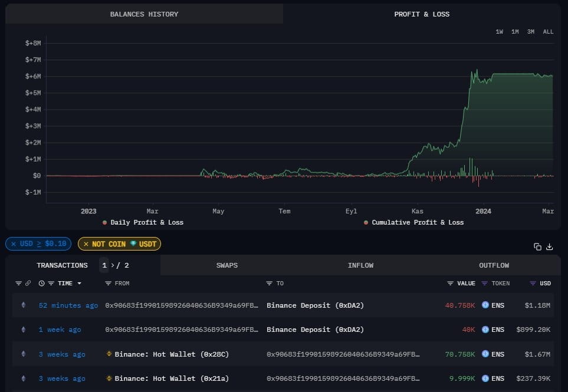Viewport: 568px width, 392px height.
Task: Click the ENS token icon in the first row
Action: click(x=485, y=305)
